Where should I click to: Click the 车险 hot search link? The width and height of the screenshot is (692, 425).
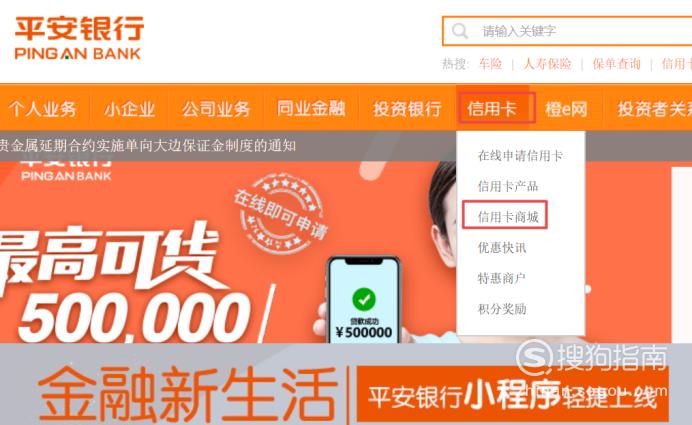pos(490,64)
